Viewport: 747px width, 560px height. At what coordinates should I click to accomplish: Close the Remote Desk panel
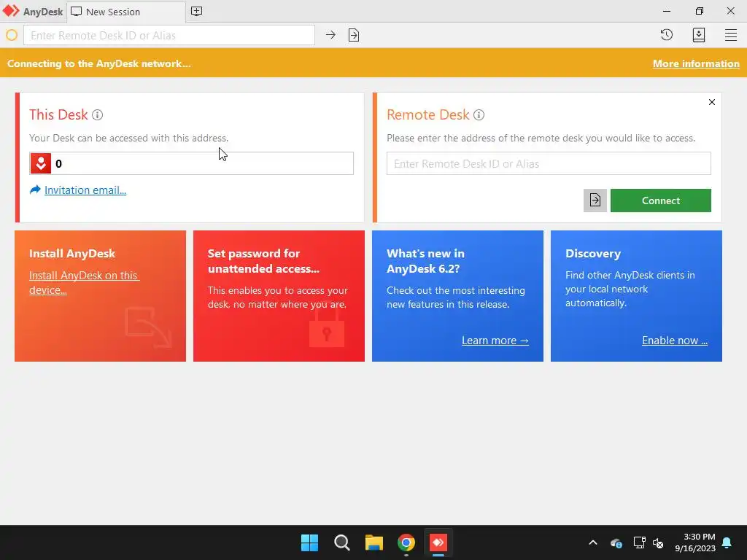[x=712, y=102]
